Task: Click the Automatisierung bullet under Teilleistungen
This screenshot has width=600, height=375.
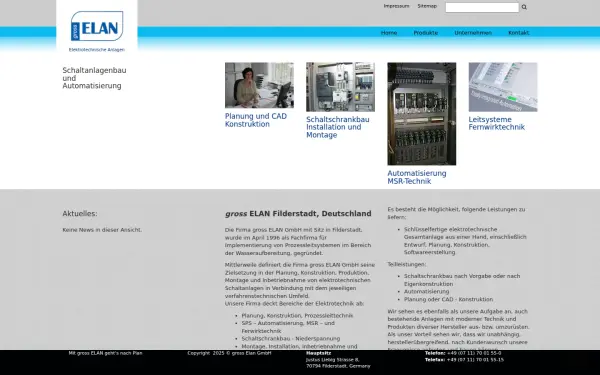Action: pos(427,292)
